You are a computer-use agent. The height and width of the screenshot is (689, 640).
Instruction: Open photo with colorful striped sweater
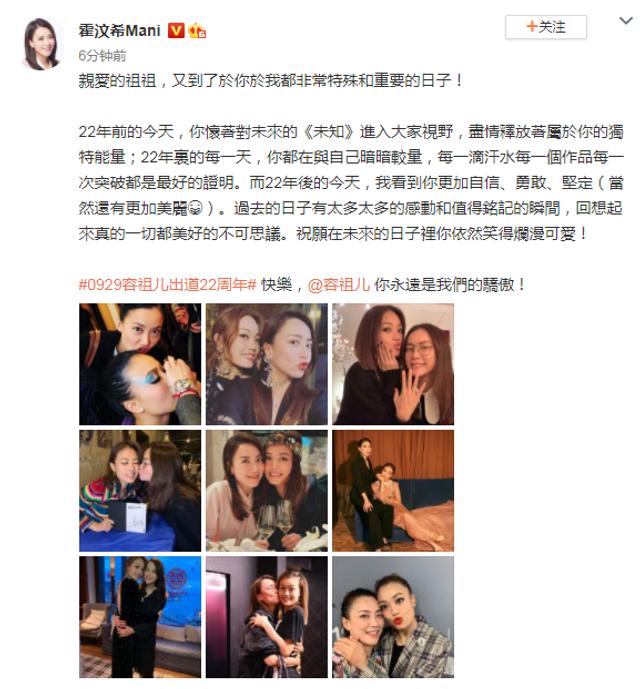[x=140, y=491]
